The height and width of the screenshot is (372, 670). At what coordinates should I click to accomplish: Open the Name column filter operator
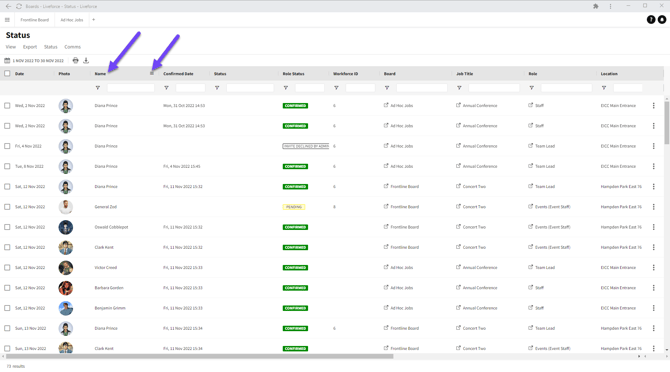[x=98, y=88]
